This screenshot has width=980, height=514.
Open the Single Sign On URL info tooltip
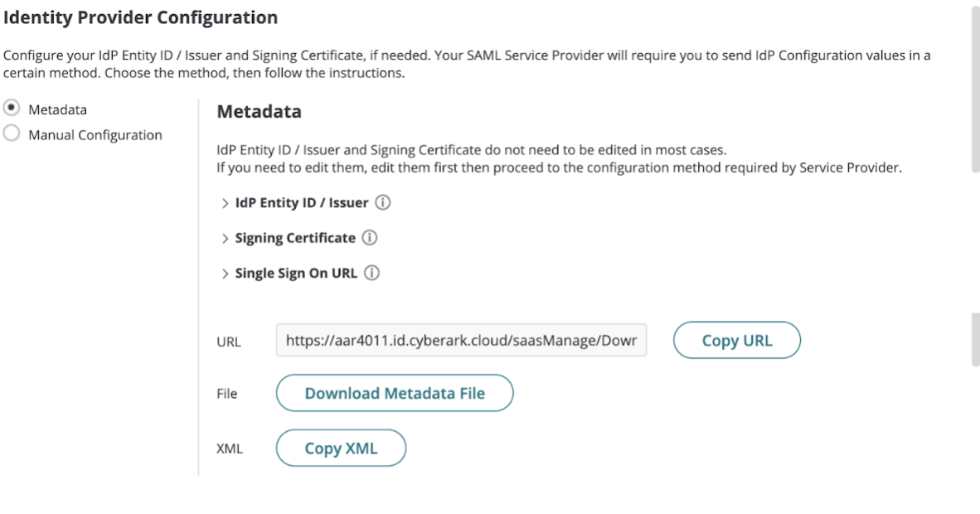coord(373,273)
